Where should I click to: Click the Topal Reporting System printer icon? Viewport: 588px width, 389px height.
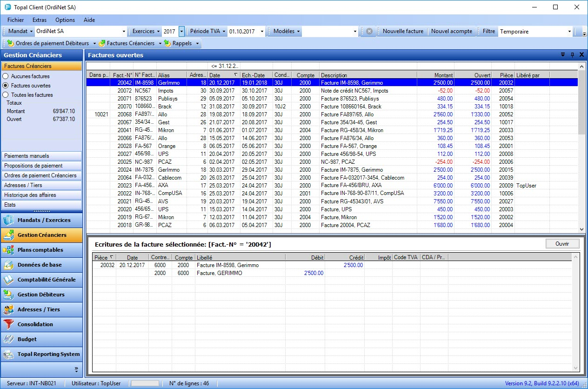pyautogui.click(x=8, y=354)
